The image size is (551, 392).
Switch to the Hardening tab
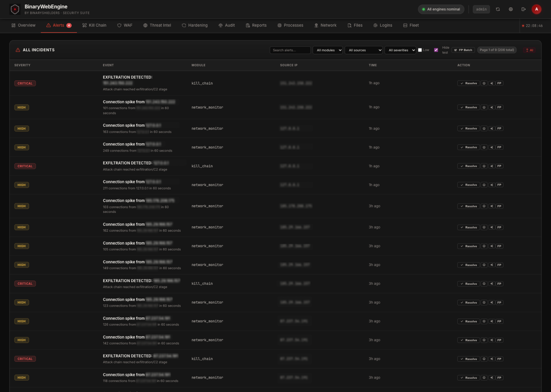[195, 25]
